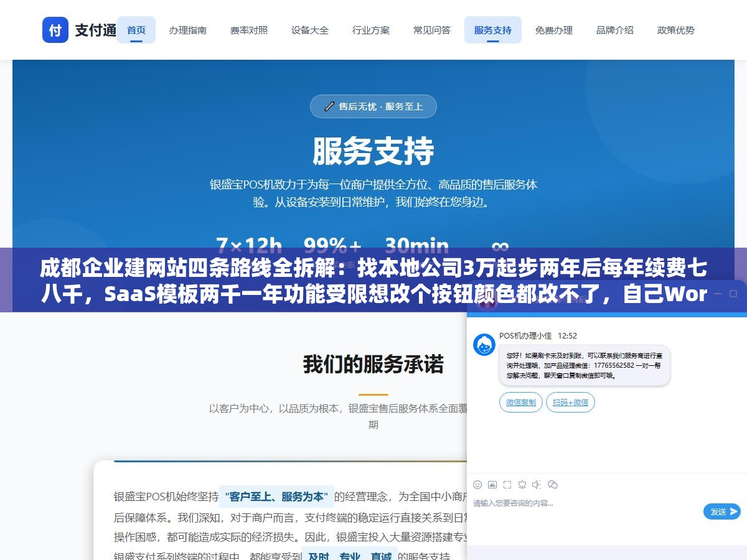The image size is (747, 560).
Task: Toggle the chat sound speaker icon
Action: pos(537,485)
